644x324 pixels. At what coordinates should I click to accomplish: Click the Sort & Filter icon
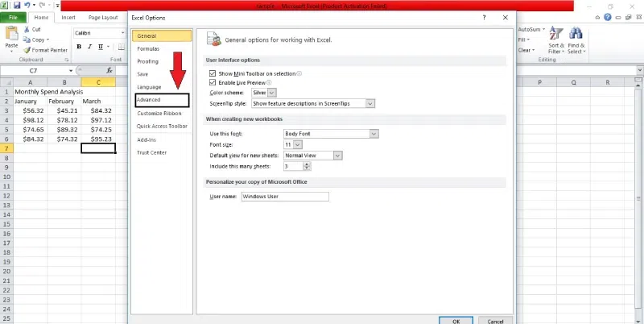click(x=556, y=34)
